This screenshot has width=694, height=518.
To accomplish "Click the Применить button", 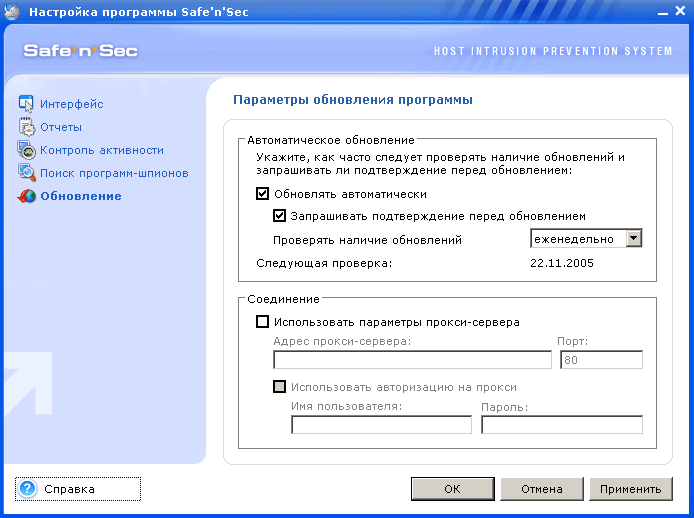I will coord(631,489).
